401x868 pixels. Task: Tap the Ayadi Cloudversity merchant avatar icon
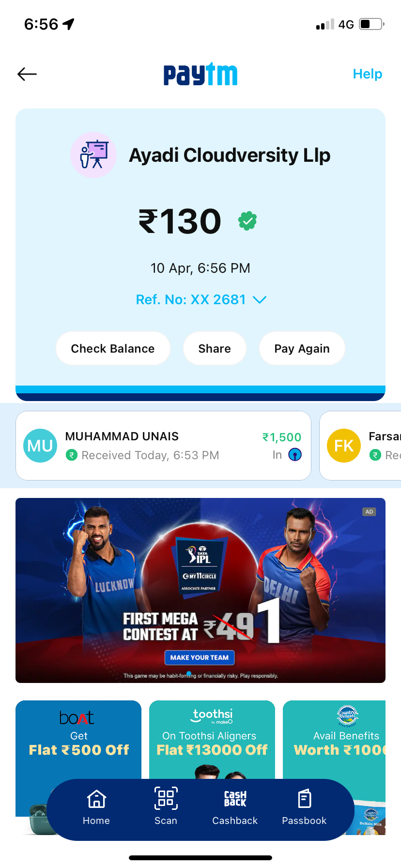click(93, 155)
